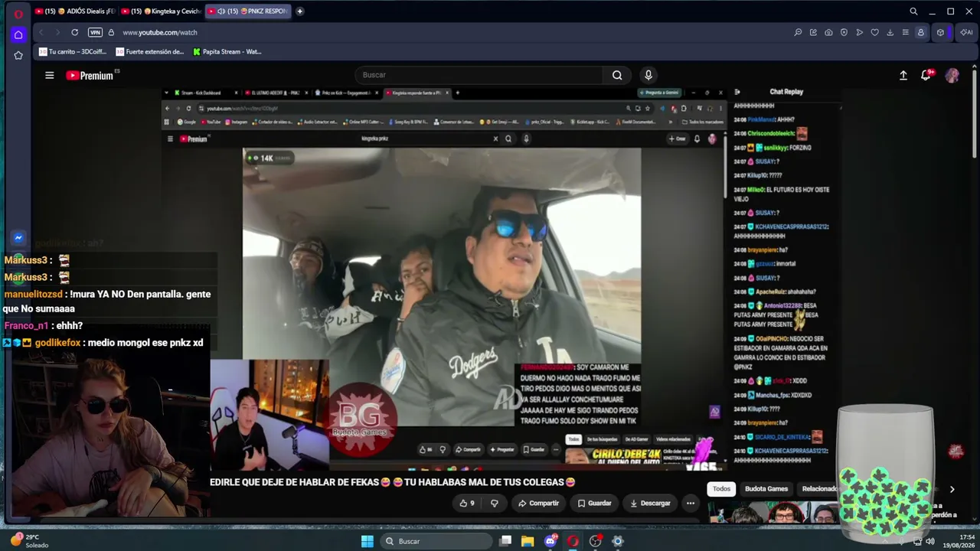
Task: Open volume speaker icon in system tray
Action: [x=930, y=541]
